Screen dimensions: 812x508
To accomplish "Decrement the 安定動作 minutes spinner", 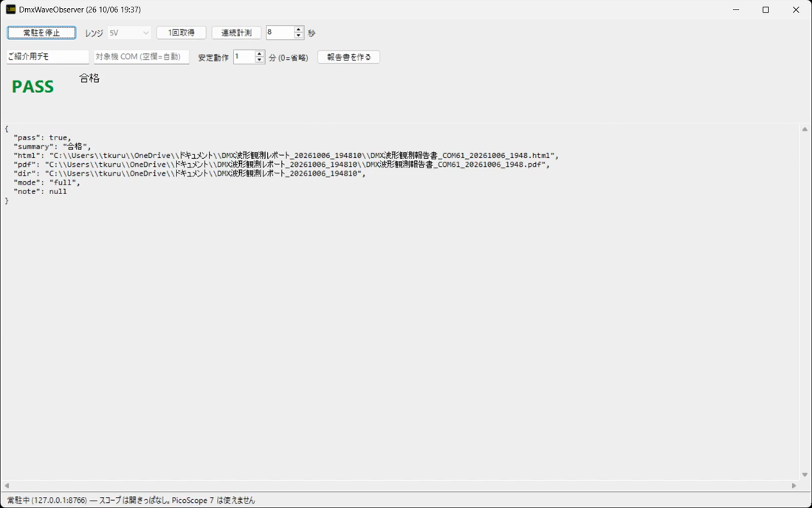I will pyautogui.click(x=259, y=60).
